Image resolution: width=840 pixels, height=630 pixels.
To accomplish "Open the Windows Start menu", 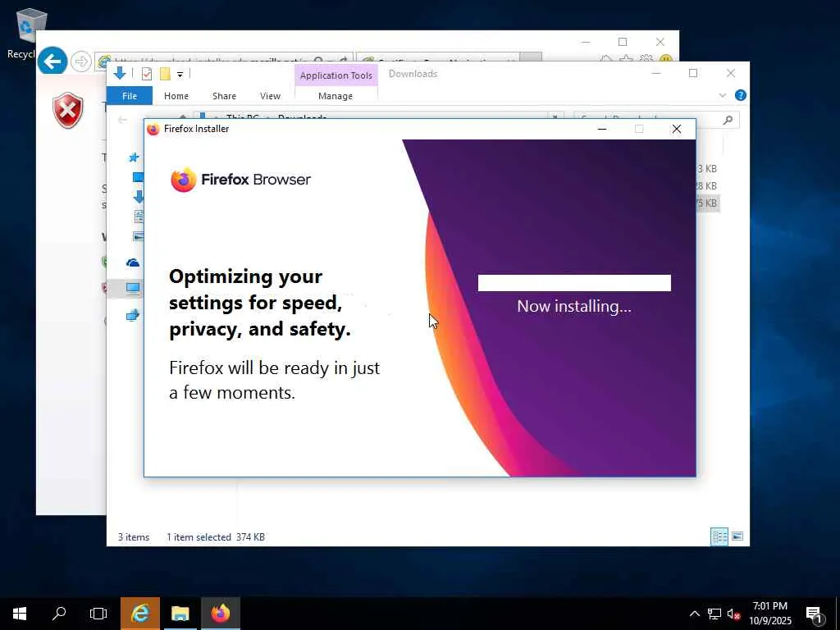I will (20, 614).
